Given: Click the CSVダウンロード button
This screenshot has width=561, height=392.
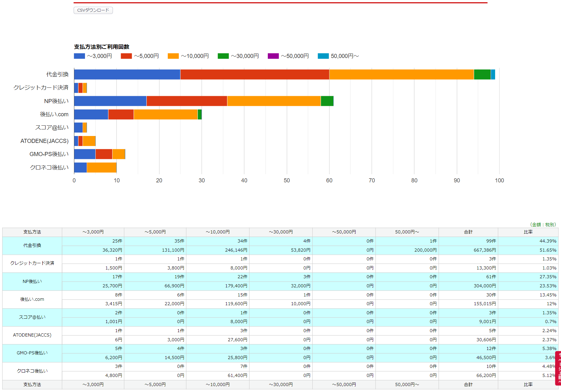Looking at the screenshot, I should [93, 10].
